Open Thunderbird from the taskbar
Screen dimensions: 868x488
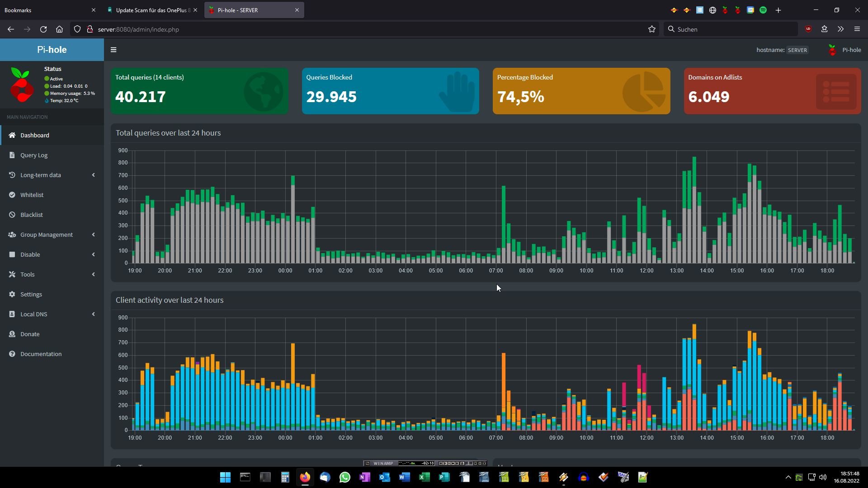tap(325, 477)
